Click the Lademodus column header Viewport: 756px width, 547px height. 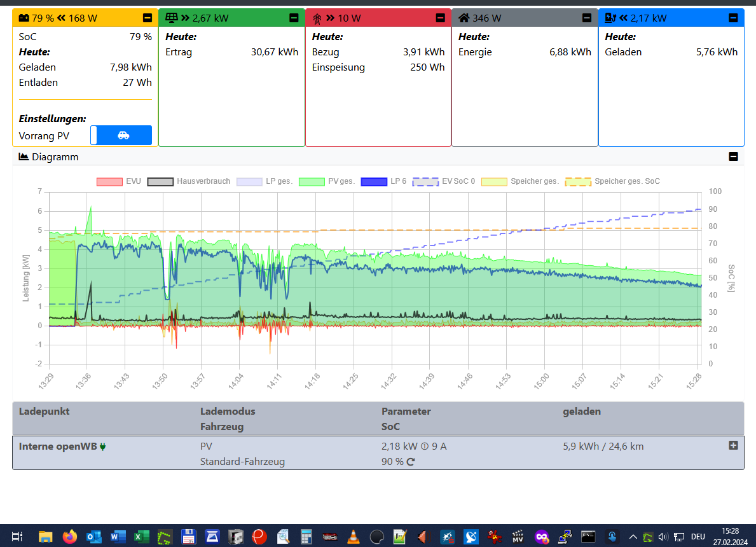tap(228, 412)
